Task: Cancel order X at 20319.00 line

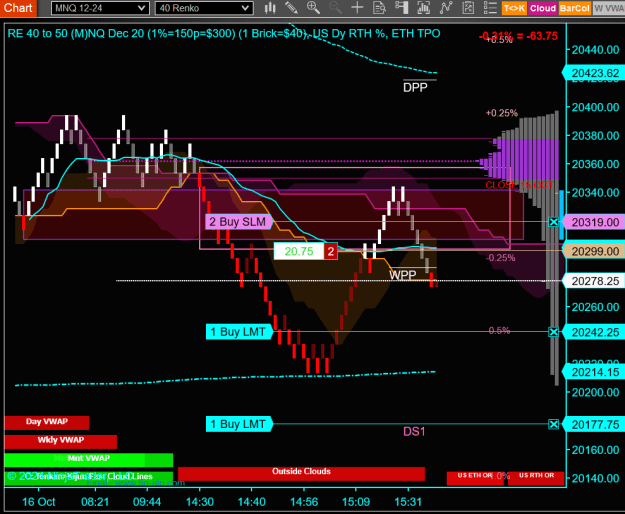Action: [553, 222]
